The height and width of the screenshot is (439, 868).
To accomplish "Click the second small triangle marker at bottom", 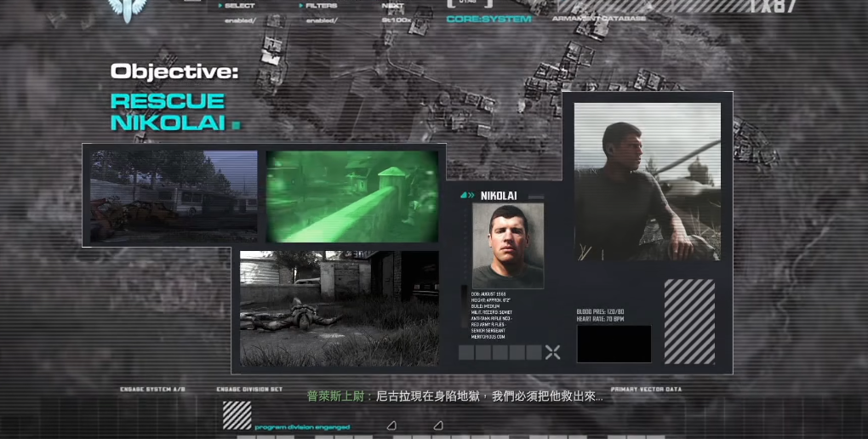I will point(438,425).
